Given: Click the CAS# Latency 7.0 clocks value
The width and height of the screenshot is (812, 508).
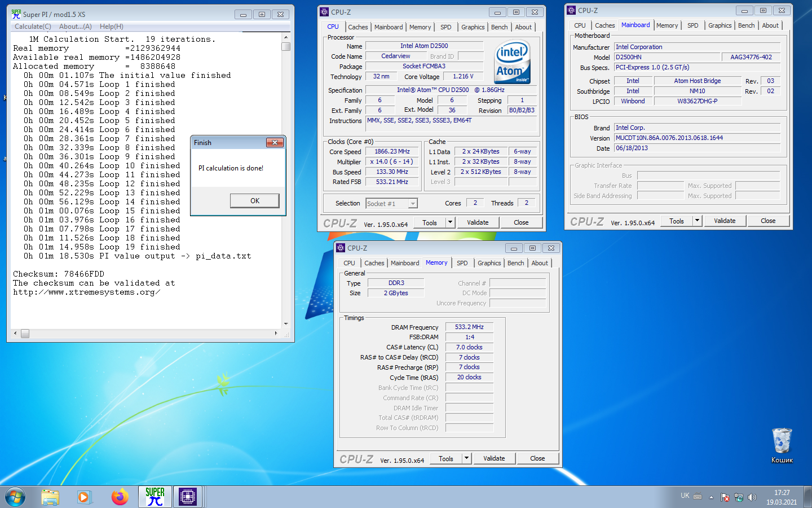Looking at the screenshot, I should [470, 347].
